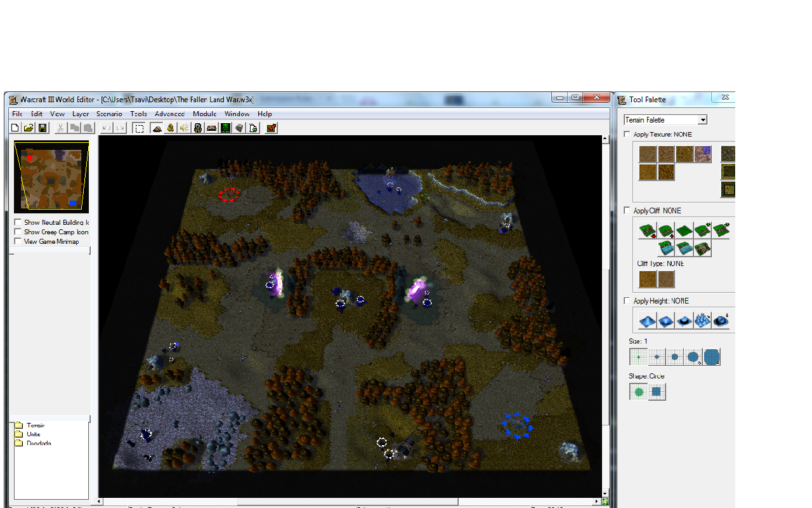The width and height of the screenshot is (812, 508).
Task: Select the Lower Cliff two-levels tool
Action: (647, 231)
